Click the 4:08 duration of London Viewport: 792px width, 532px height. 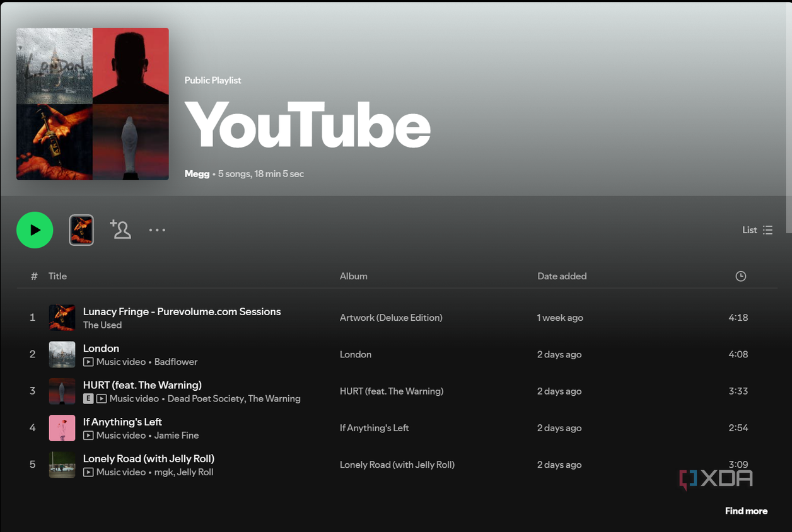click(x=738, y=354)
